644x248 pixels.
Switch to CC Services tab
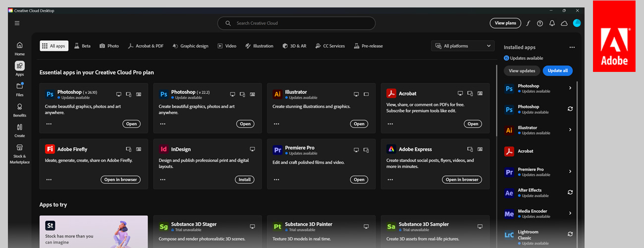(330, 46)
